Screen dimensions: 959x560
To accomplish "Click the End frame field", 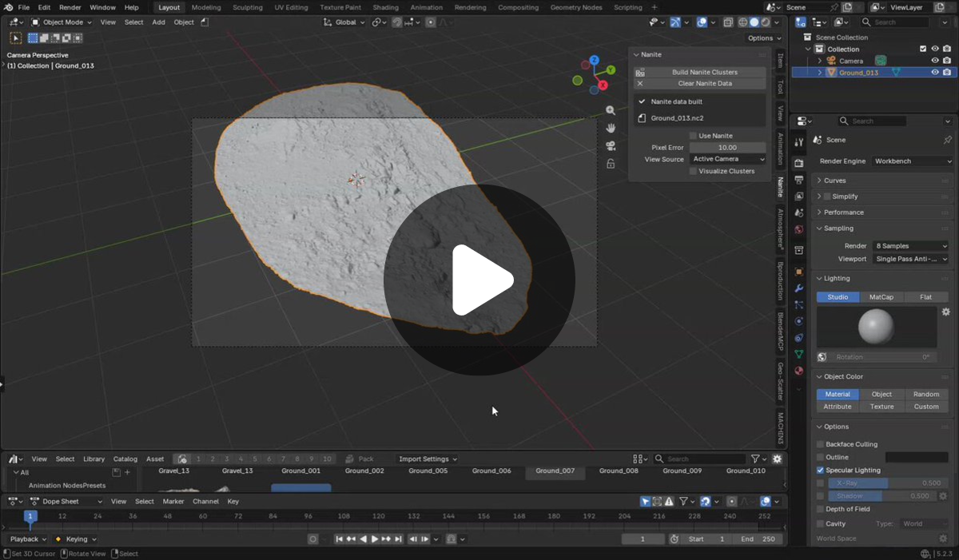I will (x=758, y=539).
